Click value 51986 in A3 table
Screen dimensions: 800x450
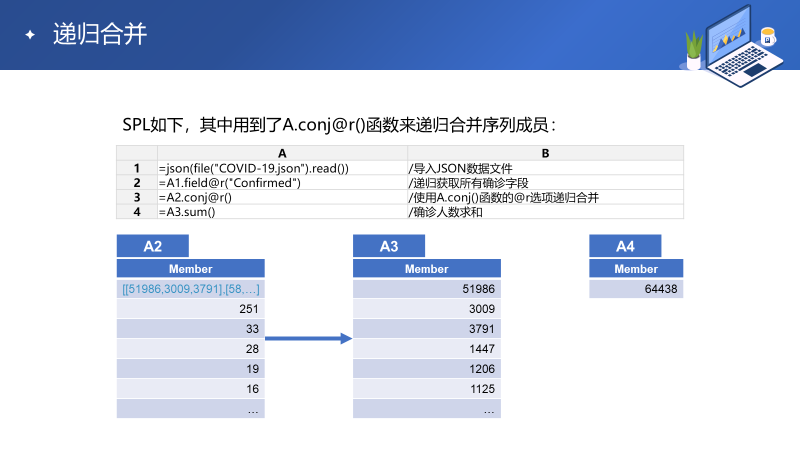427,289
